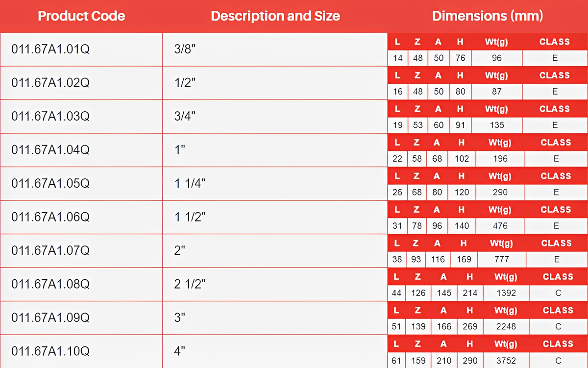Click the weight value 3752
588x368 pixels.
point(506,361)
